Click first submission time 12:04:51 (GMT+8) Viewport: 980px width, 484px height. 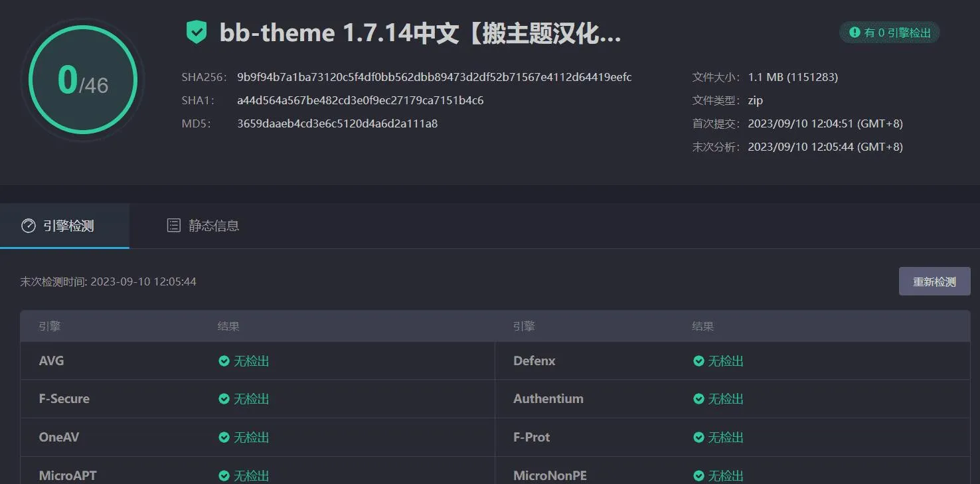coord(825,123)
